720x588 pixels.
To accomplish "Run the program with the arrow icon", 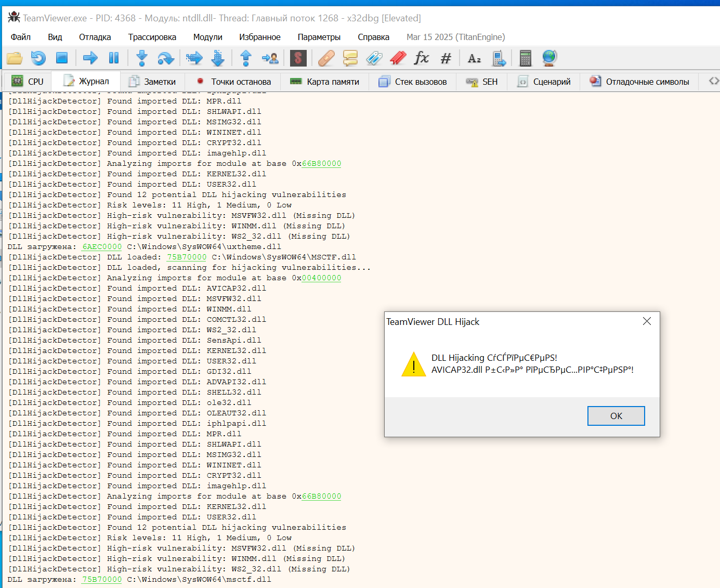I will [x=90, y=58].
